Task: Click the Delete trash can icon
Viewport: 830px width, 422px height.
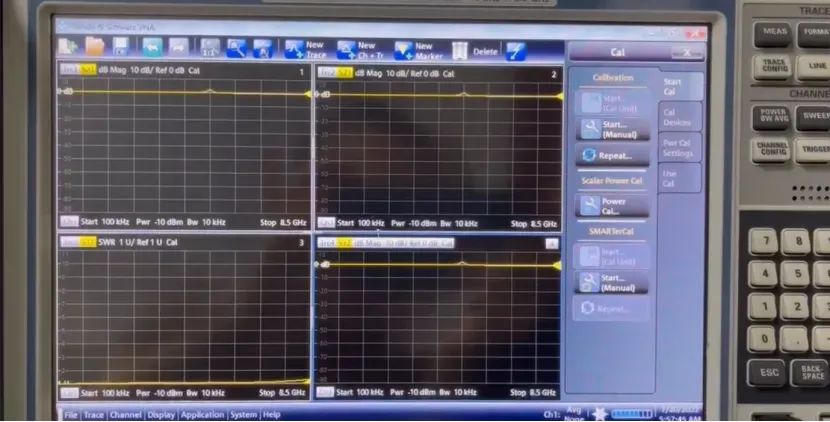Action: (460, 51)
